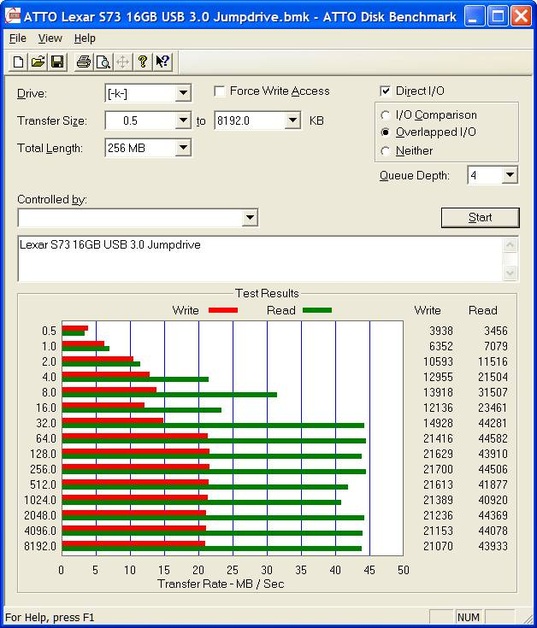Open About via yellow question mark icon
Screen dimensions: 537x628
pyautogui.click(x=143, y=62)
